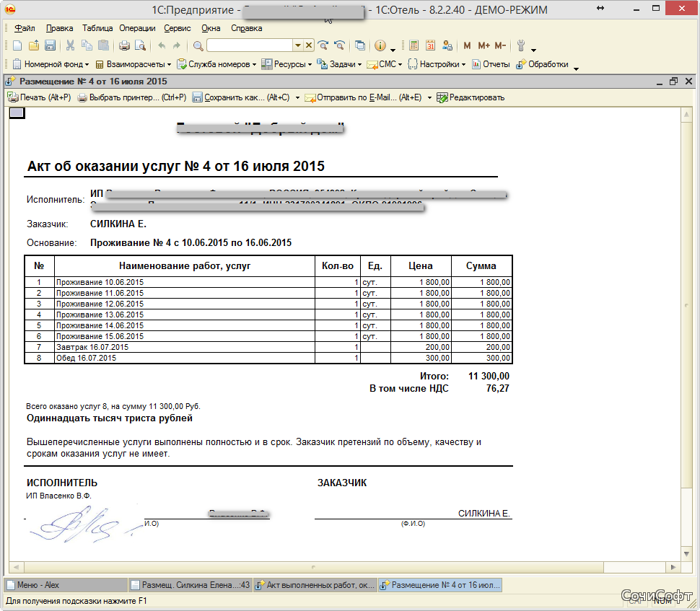700x611 pixels.
Task: Open the wrench service tools icon
Action: (520, 45)
